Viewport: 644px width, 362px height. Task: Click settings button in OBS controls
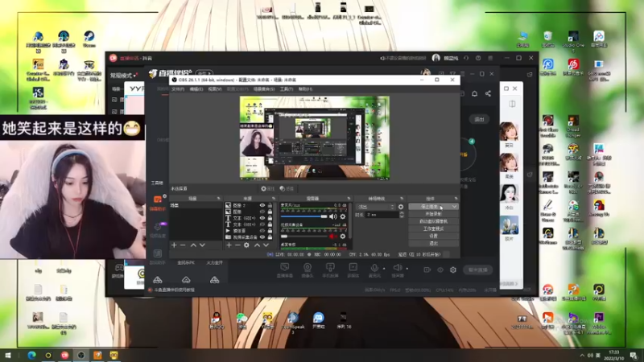(433, 236)
